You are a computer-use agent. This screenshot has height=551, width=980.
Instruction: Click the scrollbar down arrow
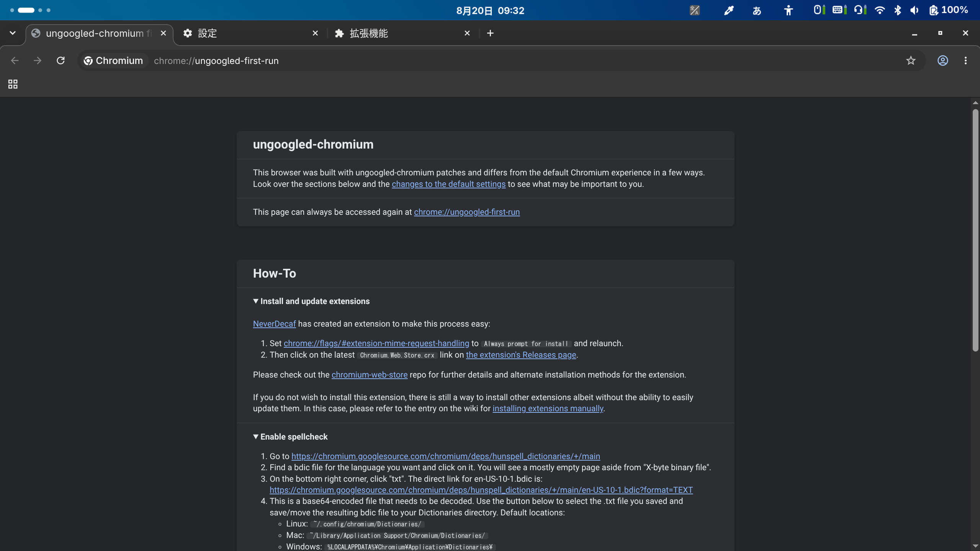[975, 546]
